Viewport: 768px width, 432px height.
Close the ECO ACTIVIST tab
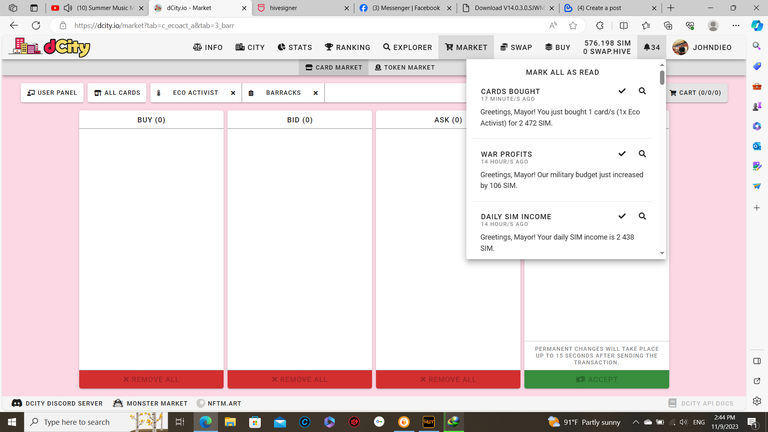(233, 93)
